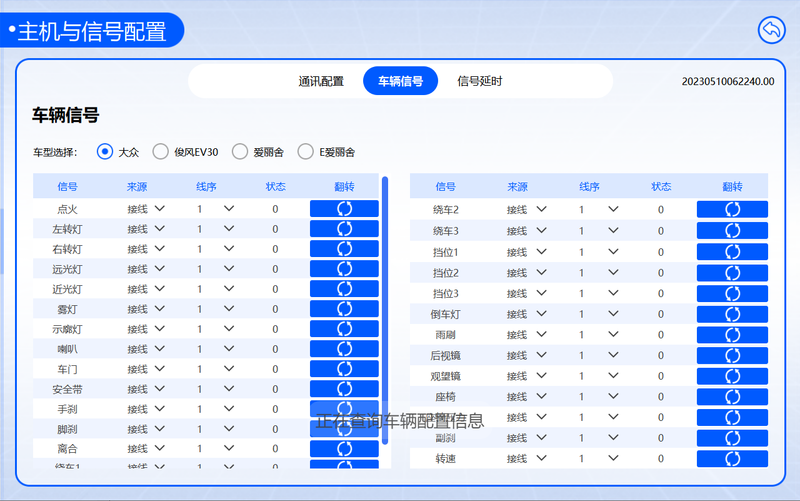Click the 挡位2 signal name

click(445, 273)
